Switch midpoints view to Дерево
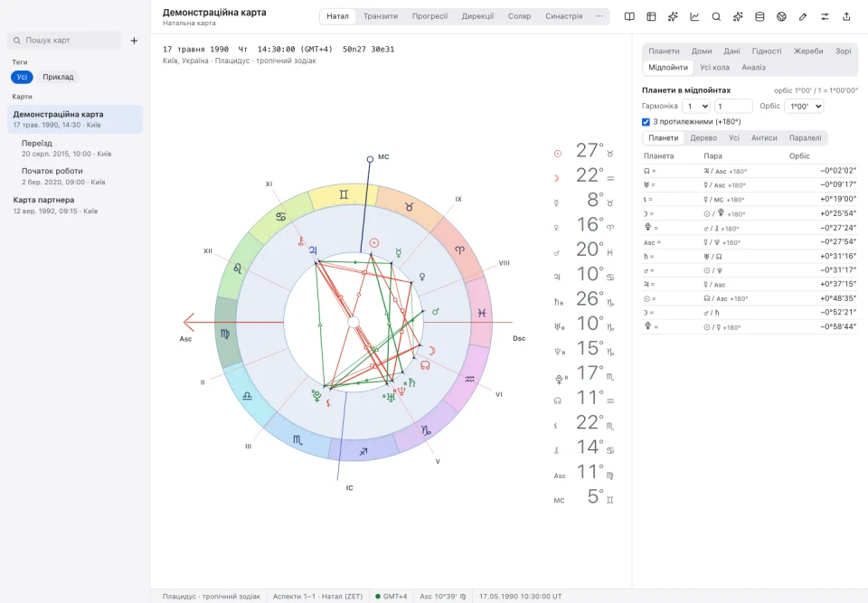The image size is (868, 603). (x=703, y=138)
